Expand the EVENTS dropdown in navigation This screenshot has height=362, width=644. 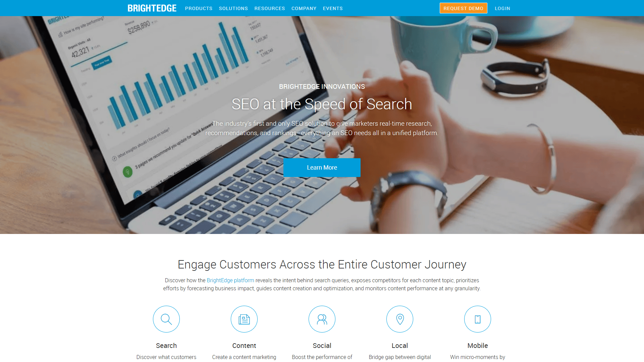(x=333, y=8)
